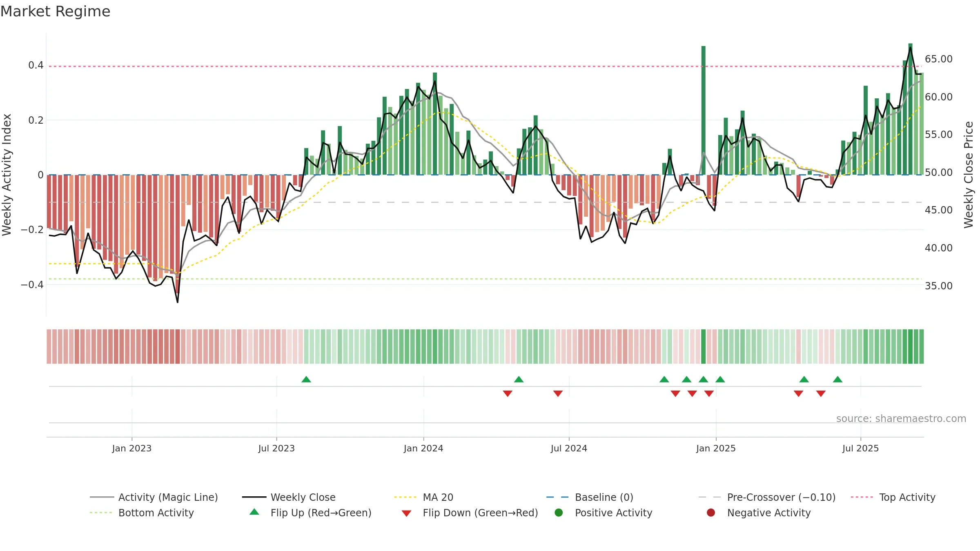Click the 0.4 activity axis label
The width and height of the screenshot is (980, 551).
[36, 65]
